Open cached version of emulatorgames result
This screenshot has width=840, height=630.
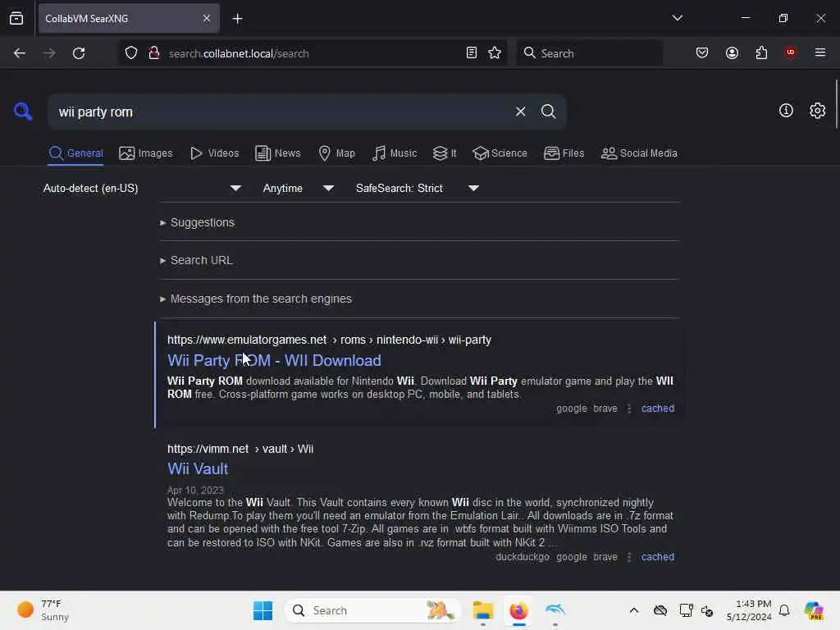(x=658, y=409)
